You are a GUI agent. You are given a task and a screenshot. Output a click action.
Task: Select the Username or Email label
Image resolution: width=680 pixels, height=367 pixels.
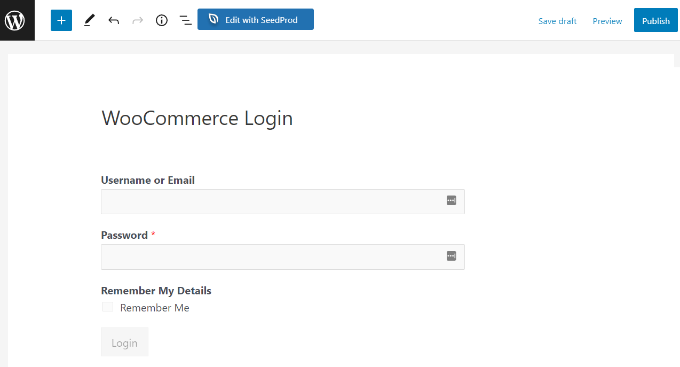148,180
